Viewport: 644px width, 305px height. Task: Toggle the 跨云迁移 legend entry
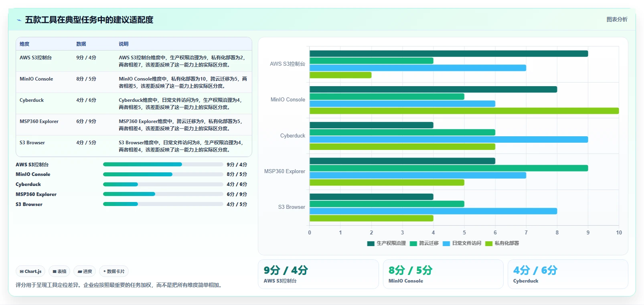pos(424,243)
